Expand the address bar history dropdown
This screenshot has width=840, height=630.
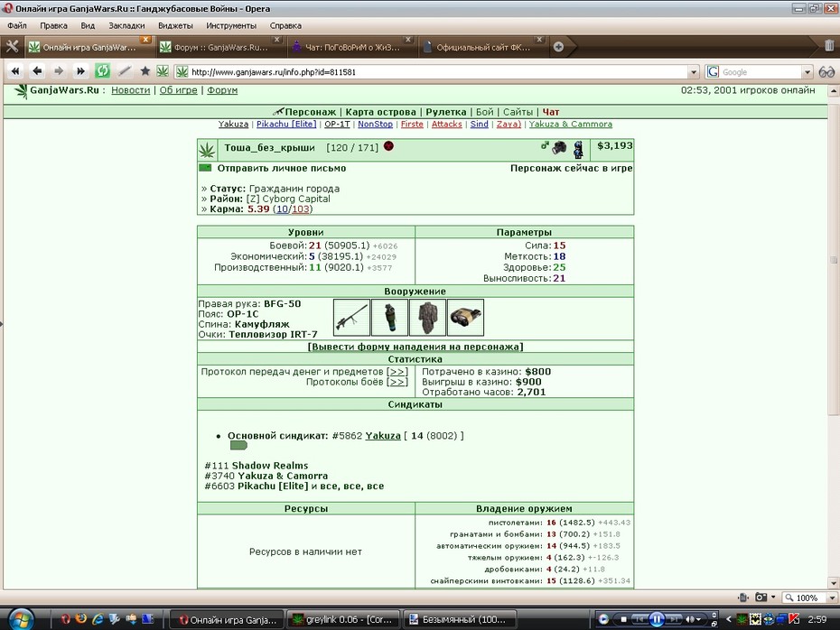tap(693, 71)
